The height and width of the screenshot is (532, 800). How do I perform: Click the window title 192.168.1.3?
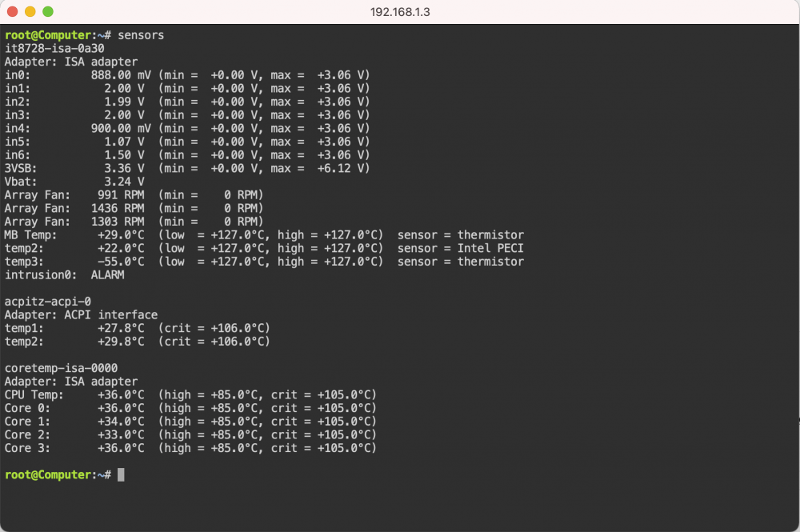400,12
